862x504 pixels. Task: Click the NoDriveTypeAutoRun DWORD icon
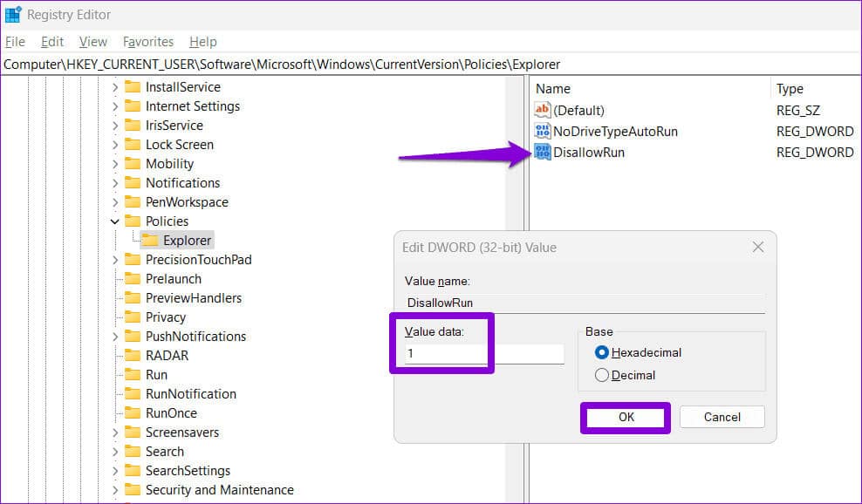(542, 131)
